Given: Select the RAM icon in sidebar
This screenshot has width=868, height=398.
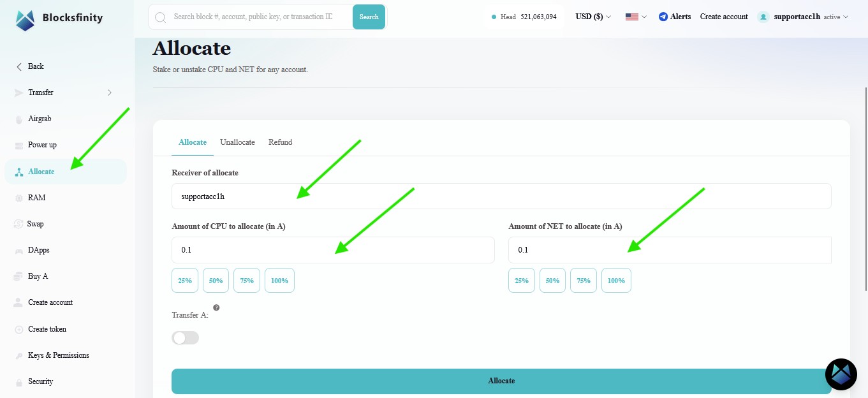Looking at the screenshot, I should click(18, 198).
